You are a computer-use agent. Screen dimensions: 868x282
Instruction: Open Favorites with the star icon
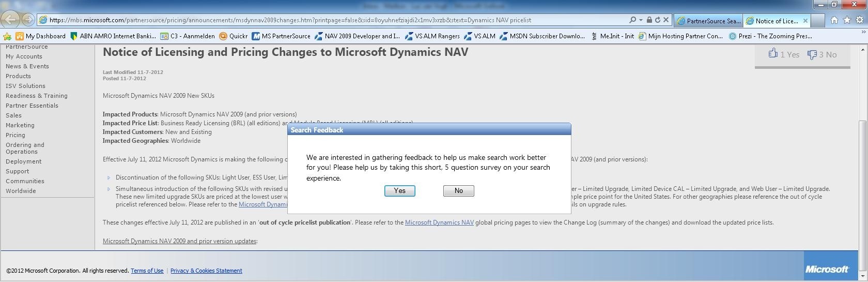click(x=847, y=20)
